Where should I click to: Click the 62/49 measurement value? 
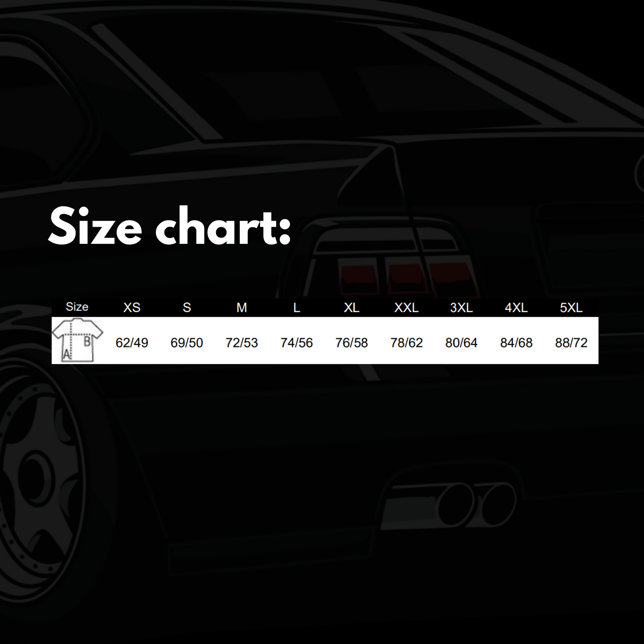click(132, 343)
